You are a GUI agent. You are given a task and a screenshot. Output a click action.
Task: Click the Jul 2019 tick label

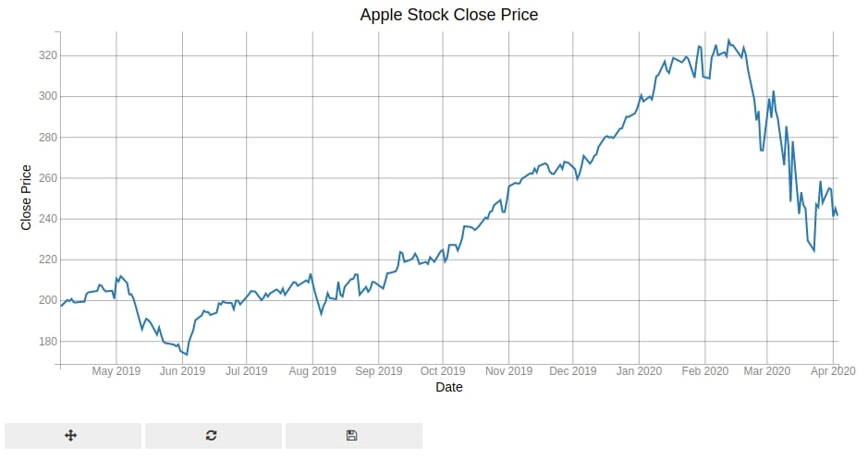pos(246,371)
